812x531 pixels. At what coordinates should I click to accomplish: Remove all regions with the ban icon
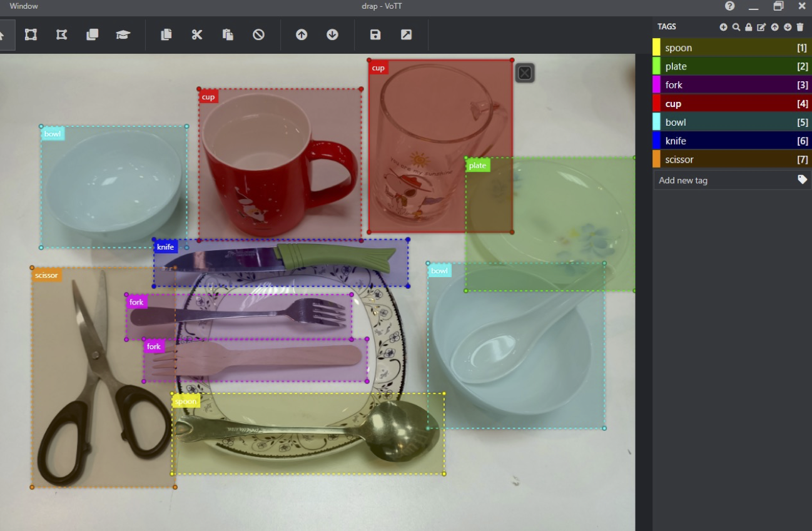click(x=258, y=35)
